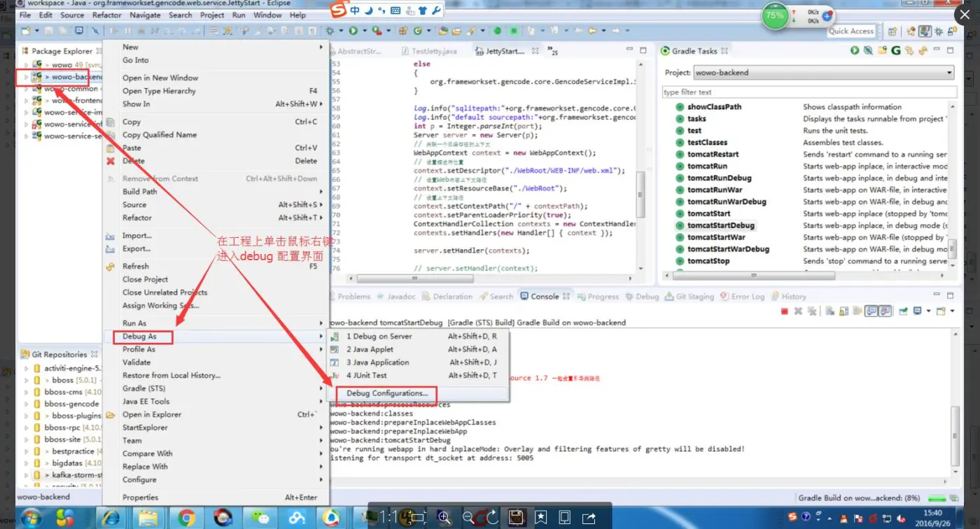Terminate the console process with red square

click(785, 311)
